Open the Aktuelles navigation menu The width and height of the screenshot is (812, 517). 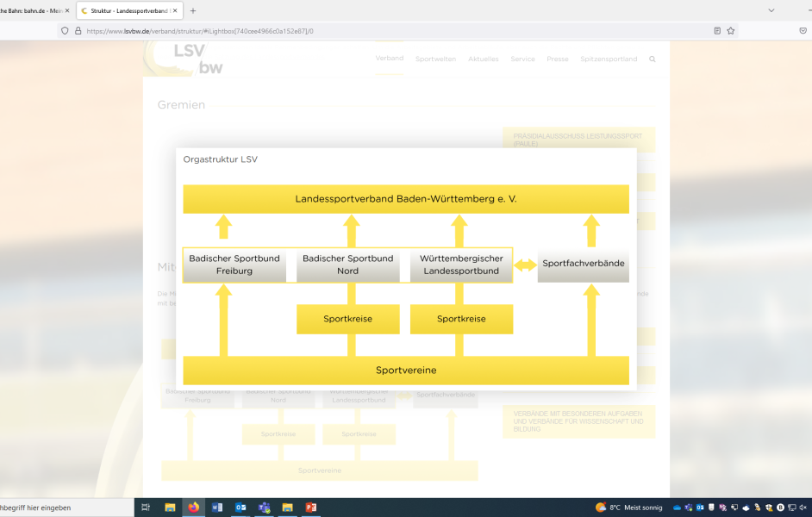coord(484,59)
